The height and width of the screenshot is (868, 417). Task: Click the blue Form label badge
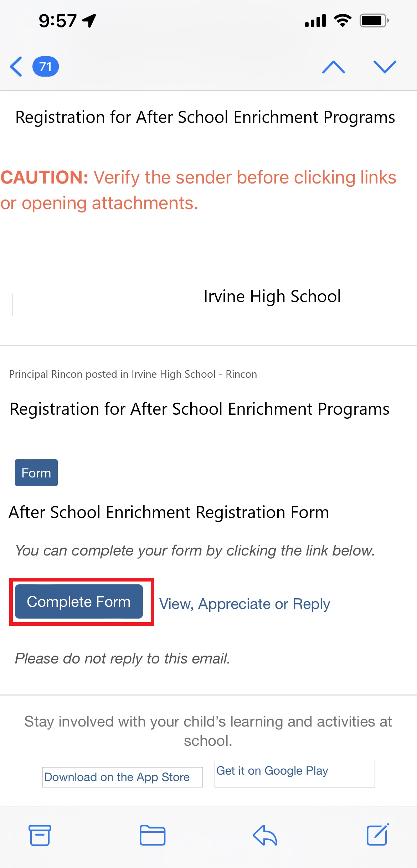[36, 473]
